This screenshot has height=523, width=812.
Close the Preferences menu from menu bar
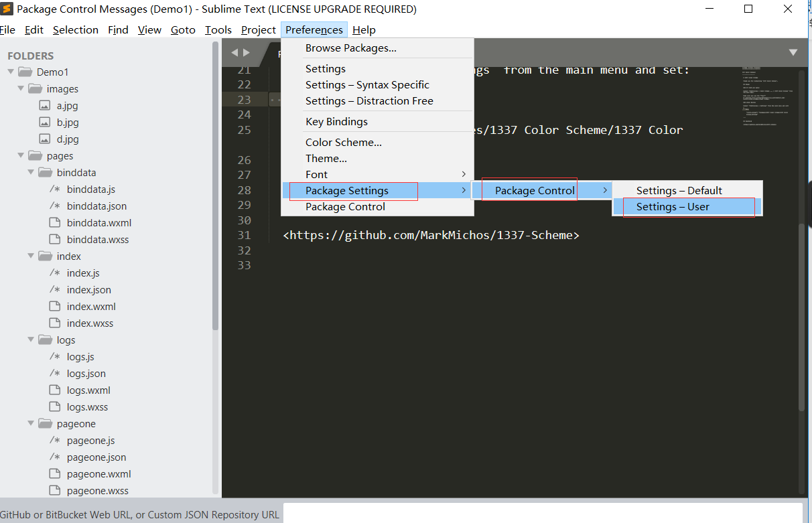pos(314,29)
